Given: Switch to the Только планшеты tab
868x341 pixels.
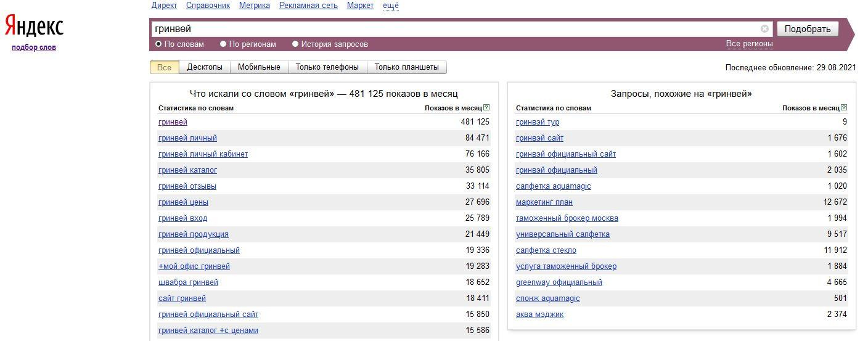Looking at the screenshot, I should [407, 67].
